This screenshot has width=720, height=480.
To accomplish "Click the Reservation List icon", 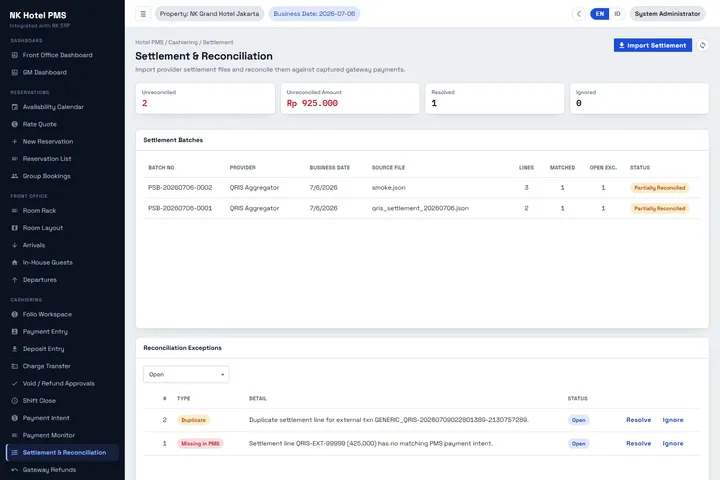I will 15,159.
